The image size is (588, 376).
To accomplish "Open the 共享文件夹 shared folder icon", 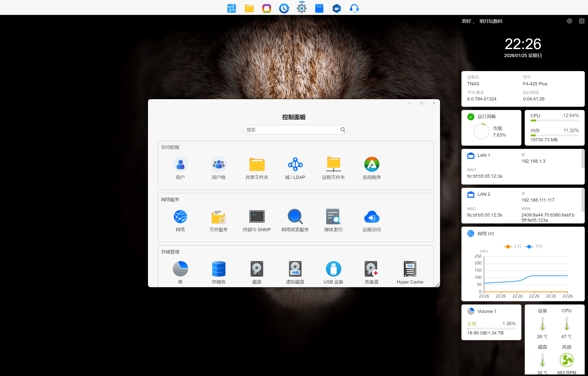I will (257, 164).
